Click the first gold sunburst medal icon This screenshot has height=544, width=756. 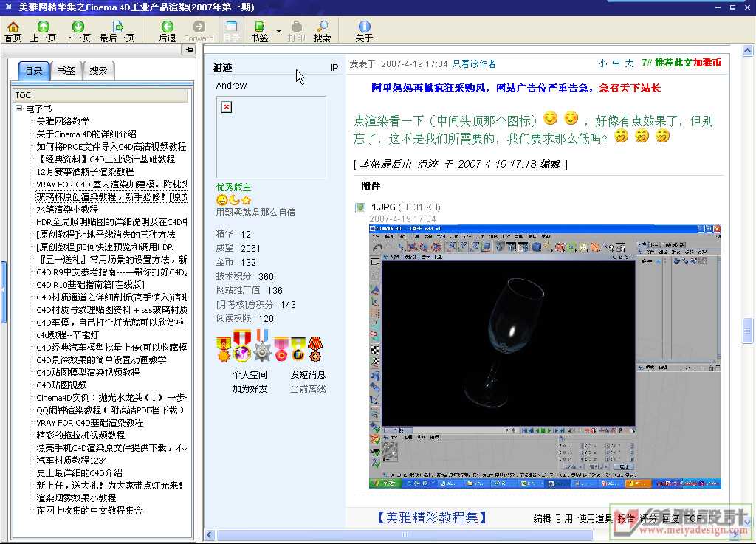(224, 349)
